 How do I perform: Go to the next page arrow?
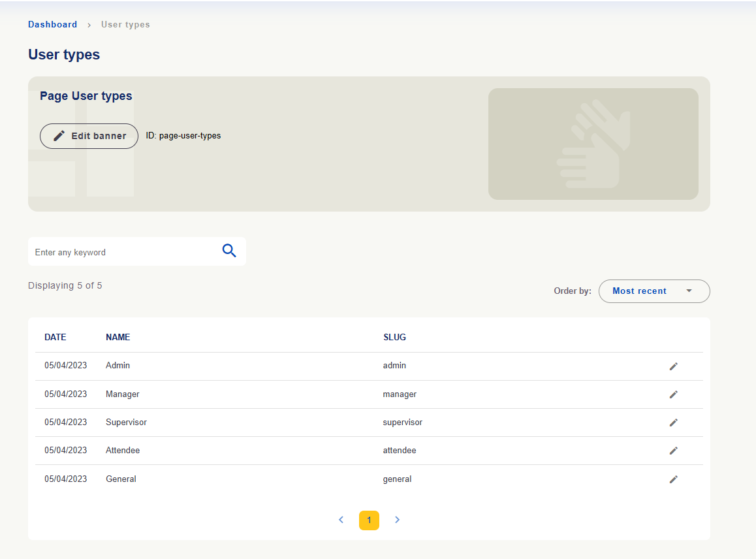[398, 520]
